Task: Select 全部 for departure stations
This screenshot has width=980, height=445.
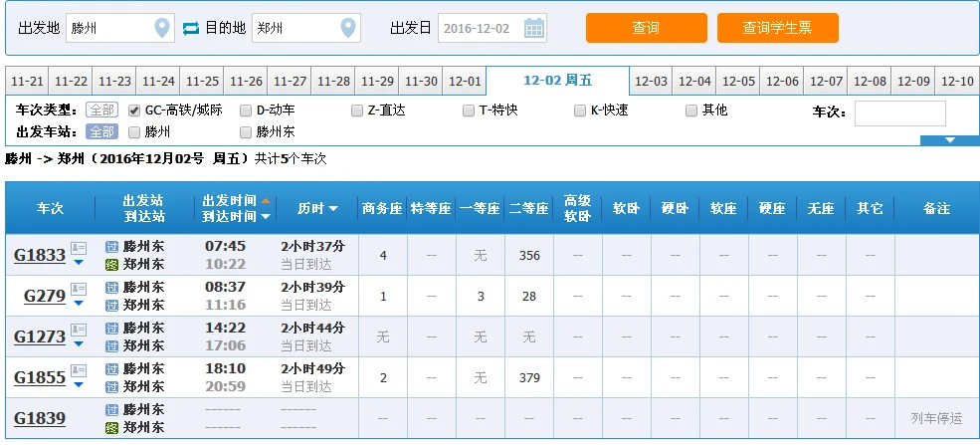Action: click(x=101, y=131)
